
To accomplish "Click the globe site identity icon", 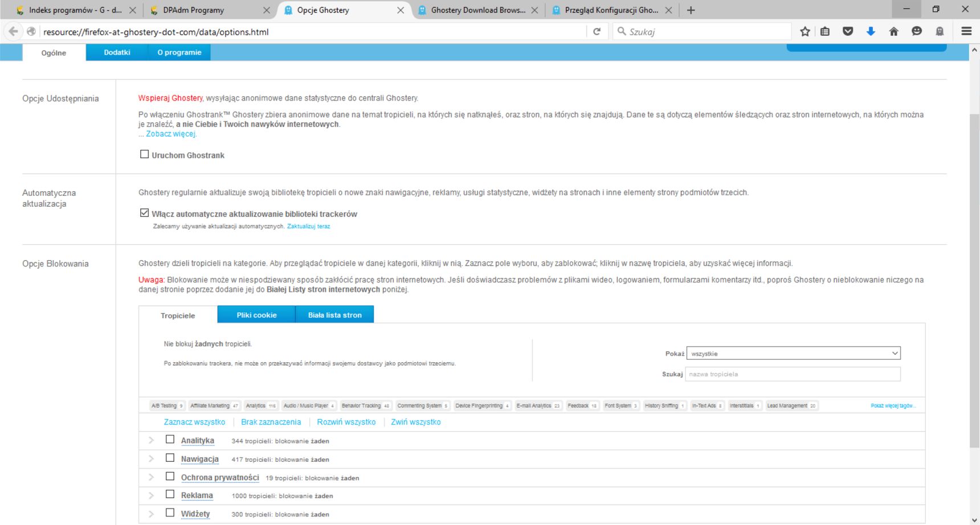I will click(31, 31).
